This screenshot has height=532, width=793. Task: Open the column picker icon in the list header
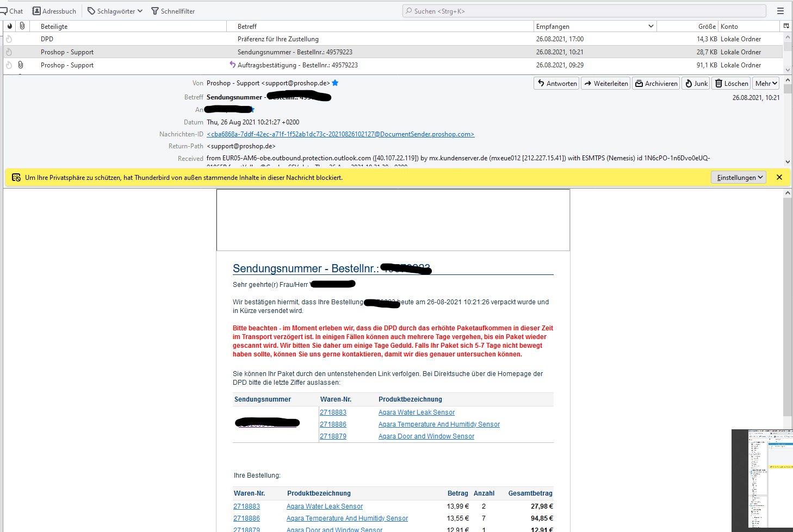click(x=786, y=26)
